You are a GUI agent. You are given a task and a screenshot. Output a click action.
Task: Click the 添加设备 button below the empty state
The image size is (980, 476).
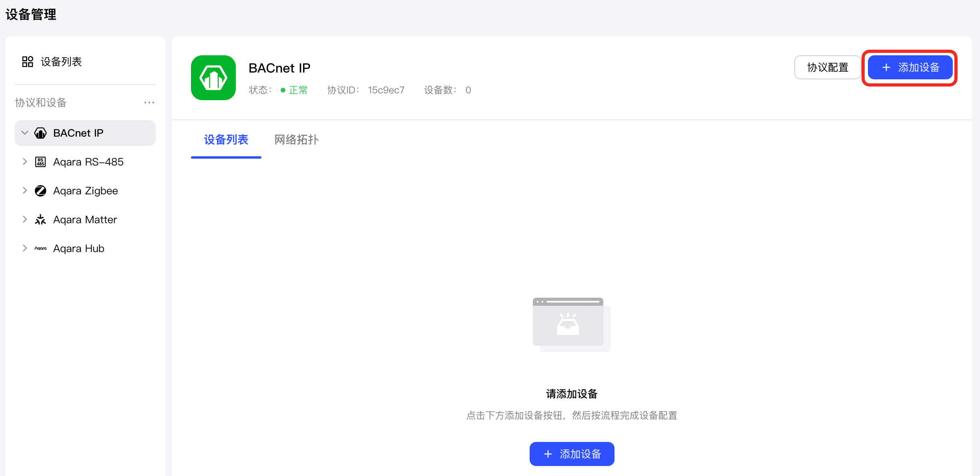click(x=572, y=454)
